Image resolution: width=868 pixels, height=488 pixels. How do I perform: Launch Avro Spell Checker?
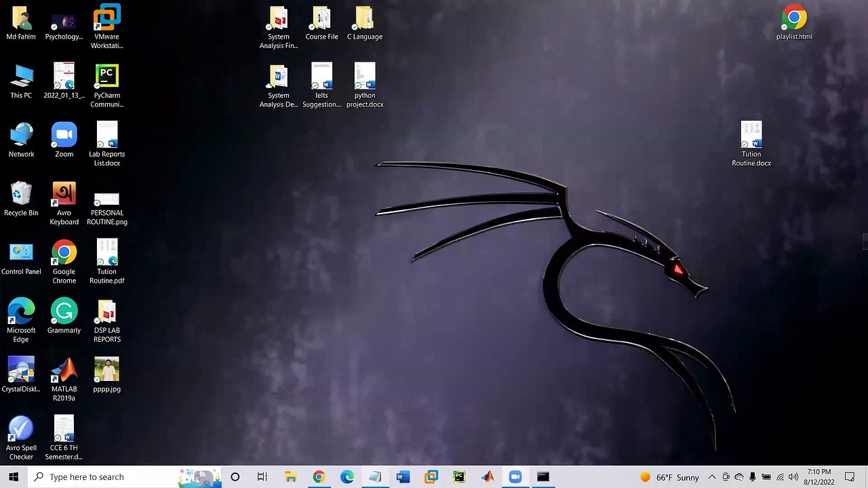pyautogui.click(x=21, y=439)
